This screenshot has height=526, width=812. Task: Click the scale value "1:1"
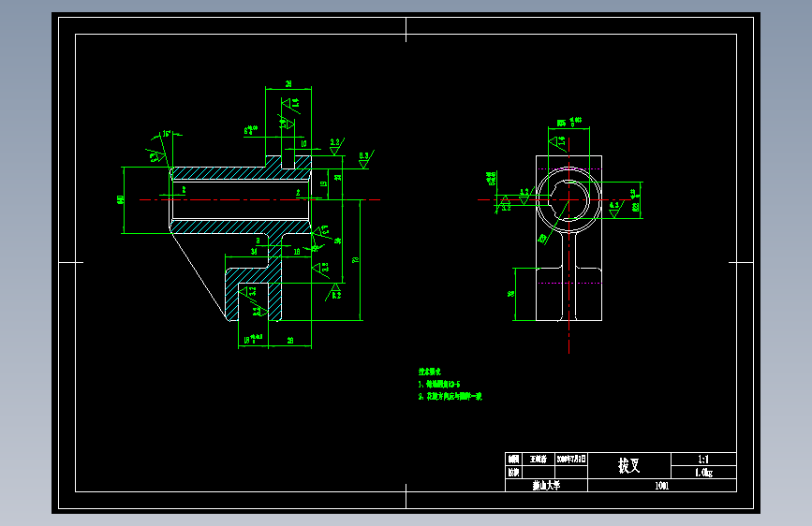(703, 460)
